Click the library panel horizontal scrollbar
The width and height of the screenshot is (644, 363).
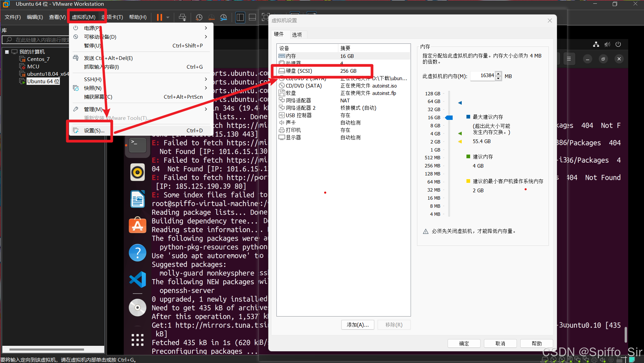point(47,350)
